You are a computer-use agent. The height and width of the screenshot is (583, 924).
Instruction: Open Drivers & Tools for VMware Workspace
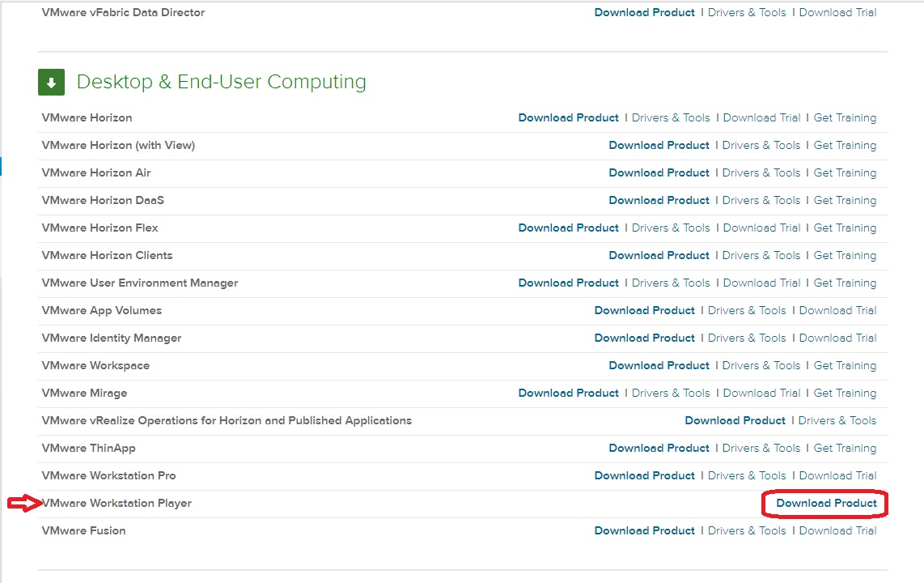click(761, 365)
